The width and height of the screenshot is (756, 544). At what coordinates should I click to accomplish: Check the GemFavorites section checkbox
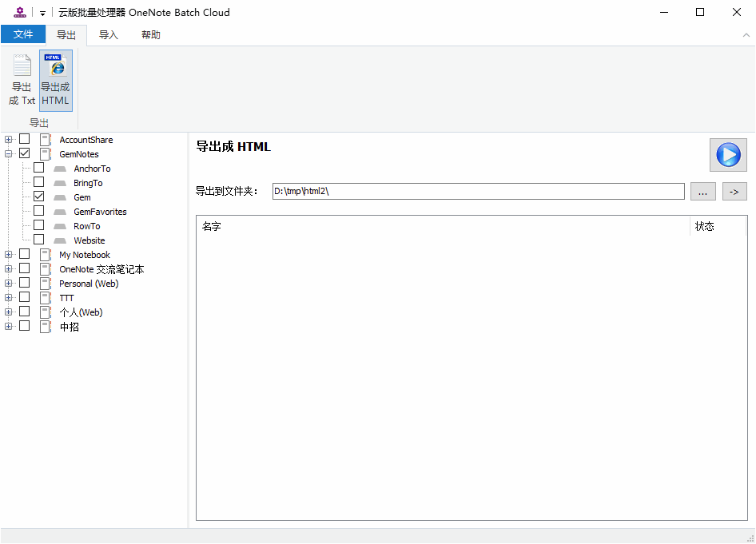(39, 211)
